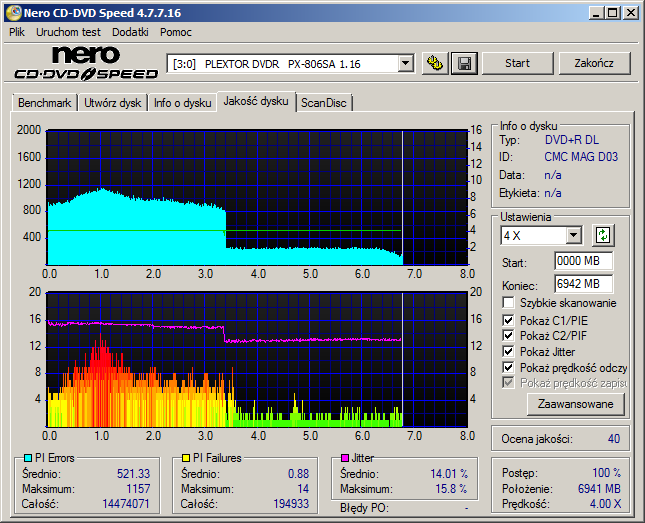This screenshot has height=523, width=645.
Task: Click the greyed Pokaż prędkość zapisu checkbox
Action: click(508, 383)
